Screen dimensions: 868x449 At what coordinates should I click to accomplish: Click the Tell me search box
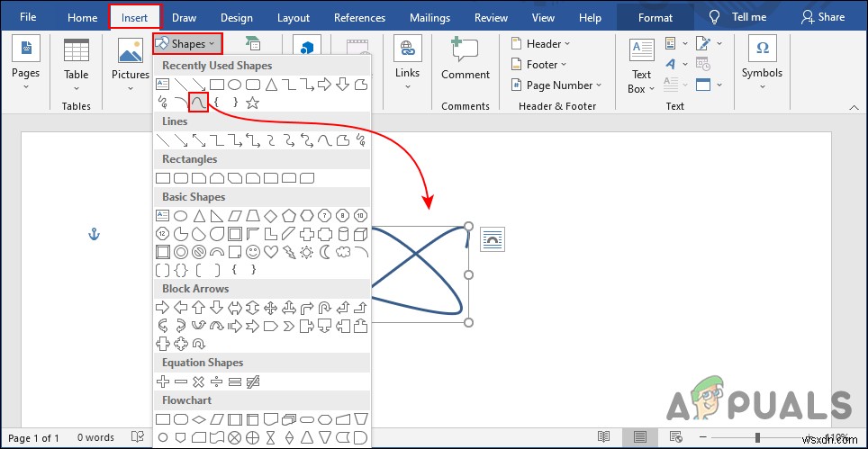(x=738, y=17)
